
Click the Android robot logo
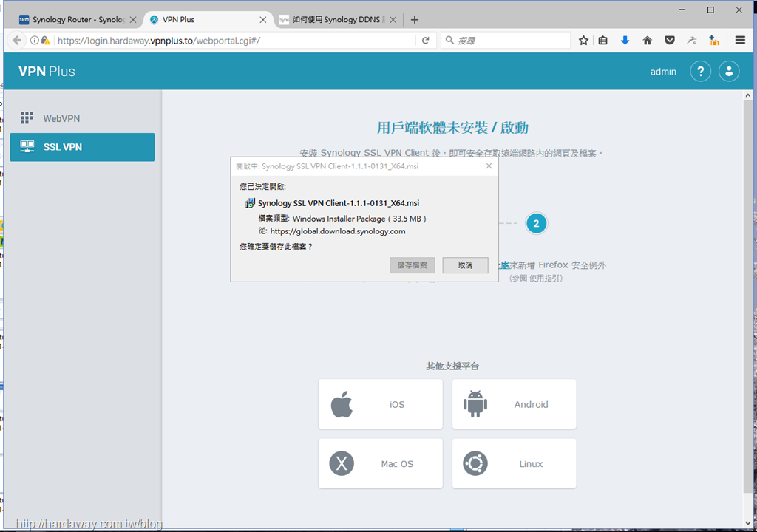475,404
